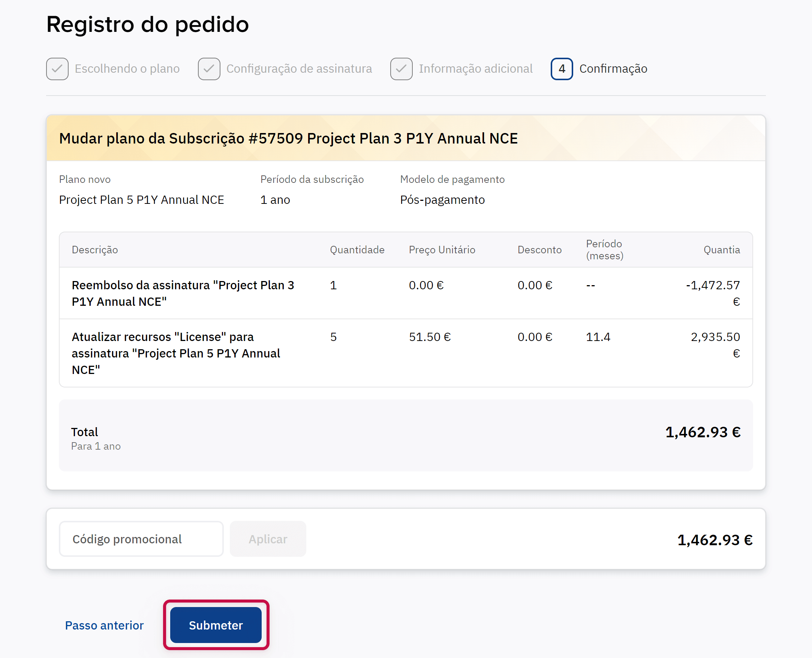Click the step 4 number icon

coord(562,69)
